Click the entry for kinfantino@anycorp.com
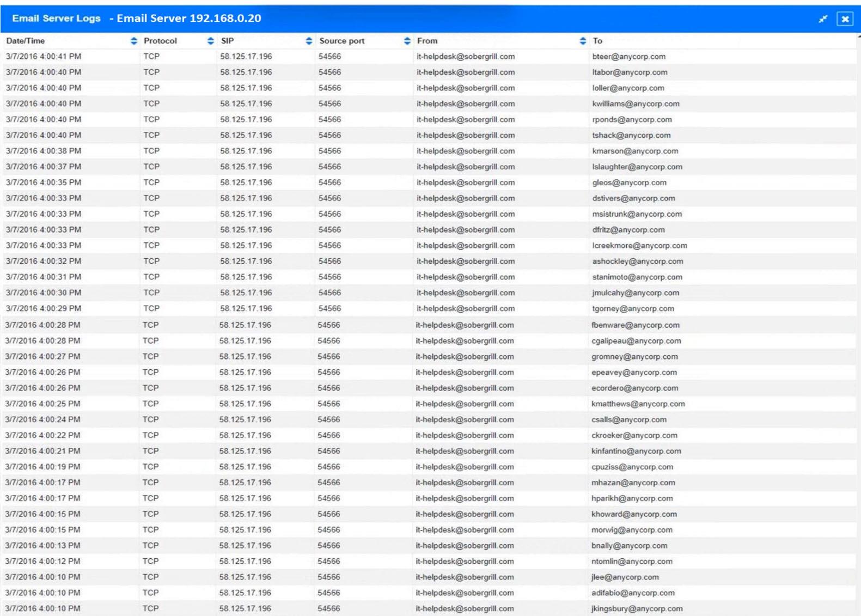Image resolution: width=861 pixels, height=616 pixels. point(636,452)
